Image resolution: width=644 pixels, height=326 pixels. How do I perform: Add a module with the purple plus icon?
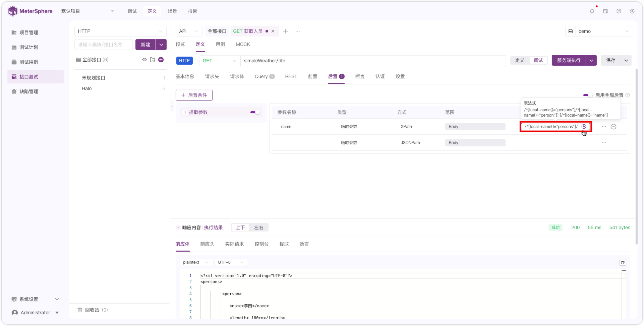161,60
